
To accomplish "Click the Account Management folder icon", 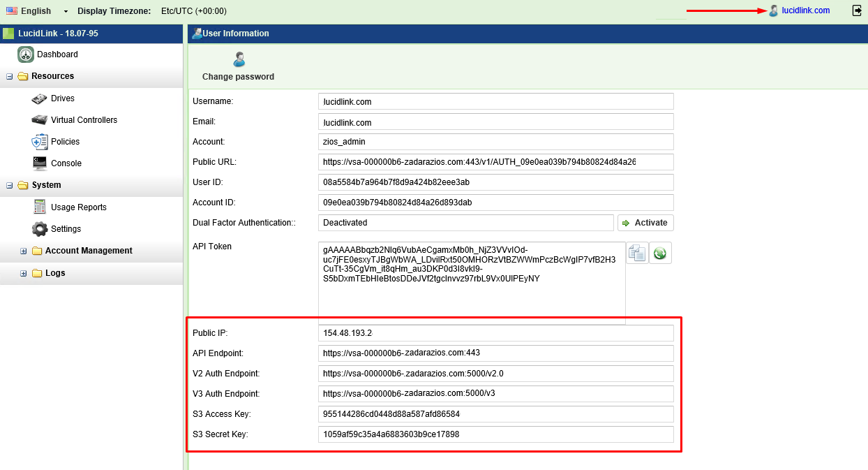I will [37, 251].
